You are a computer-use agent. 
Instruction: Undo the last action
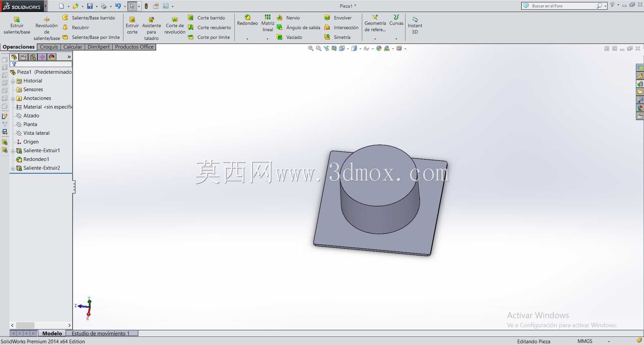coord(118,6)
